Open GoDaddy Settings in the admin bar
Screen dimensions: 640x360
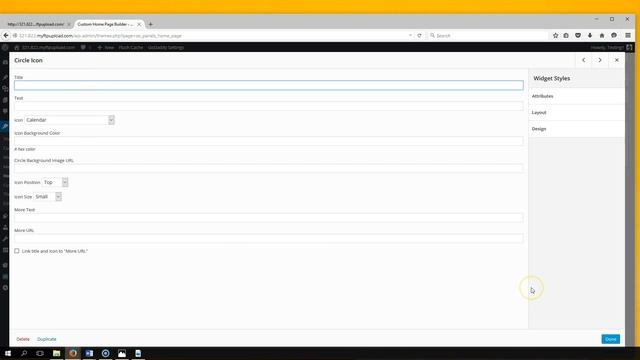click(x=166, y=47)
